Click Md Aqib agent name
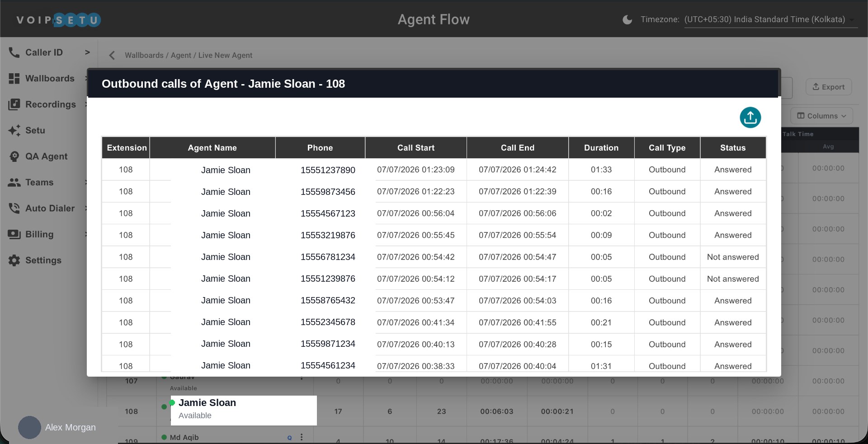868x444 pixels. pos(184,437)
